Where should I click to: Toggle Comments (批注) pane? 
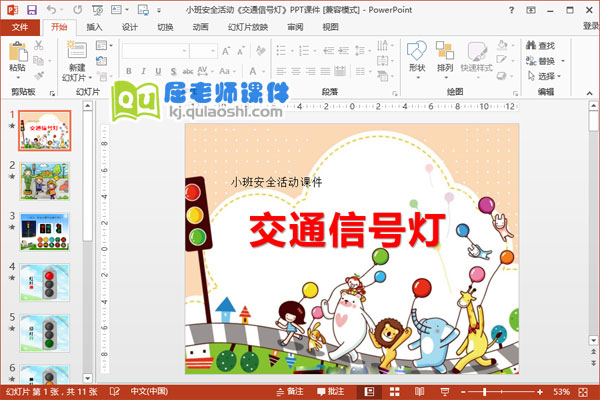coord(331,392)
